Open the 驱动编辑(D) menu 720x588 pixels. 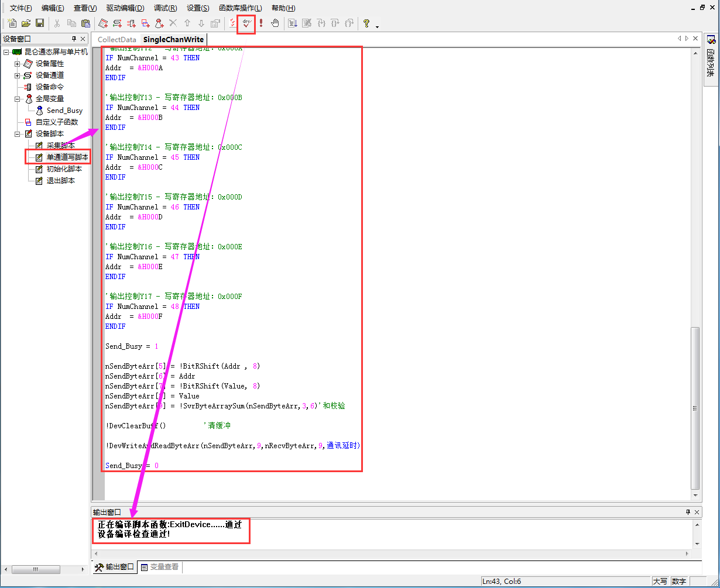[125, 8]
